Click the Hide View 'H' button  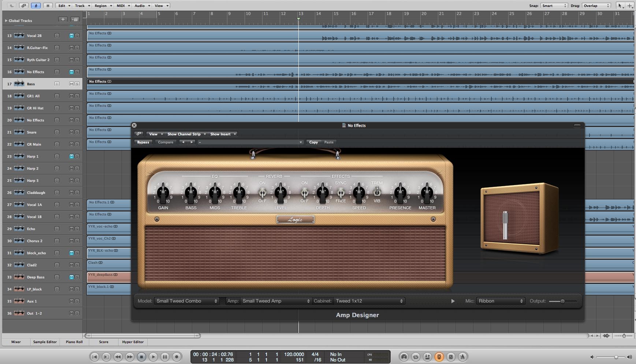48,5
